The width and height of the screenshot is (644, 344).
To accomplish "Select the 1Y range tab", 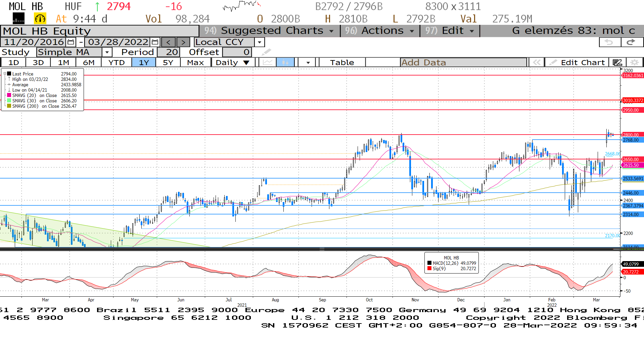I will tap(144, 62).
